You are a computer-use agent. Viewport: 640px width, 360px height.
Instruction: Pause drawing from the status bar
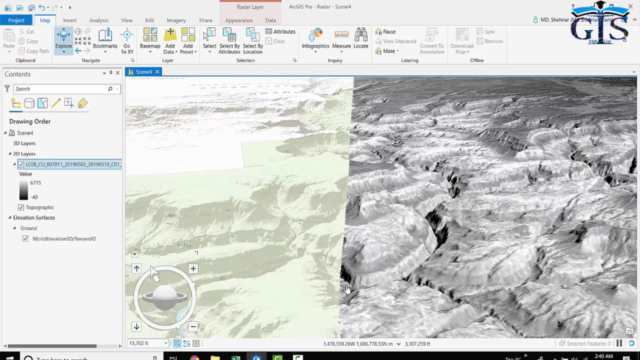(619, 344)
